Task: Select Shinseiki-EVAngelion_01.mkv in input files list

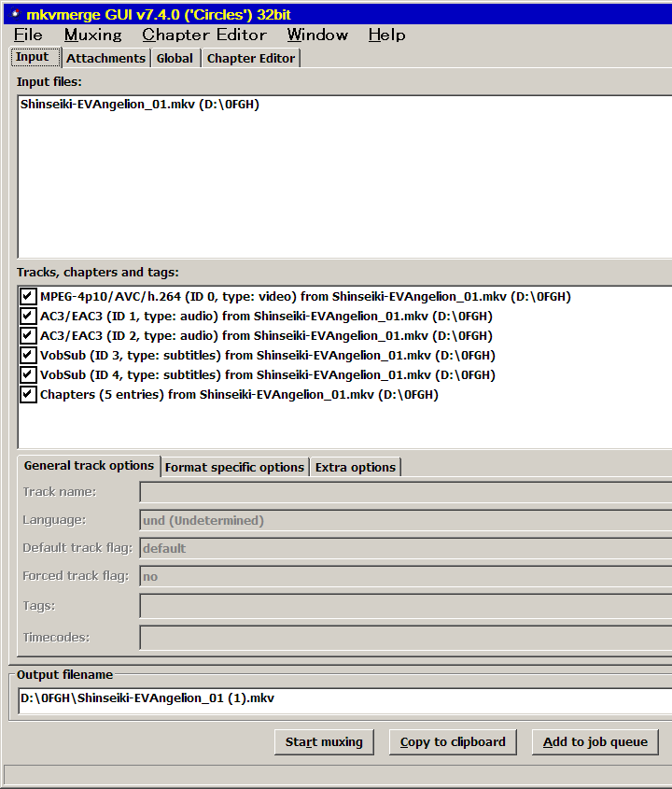Action: click(139, 105)
